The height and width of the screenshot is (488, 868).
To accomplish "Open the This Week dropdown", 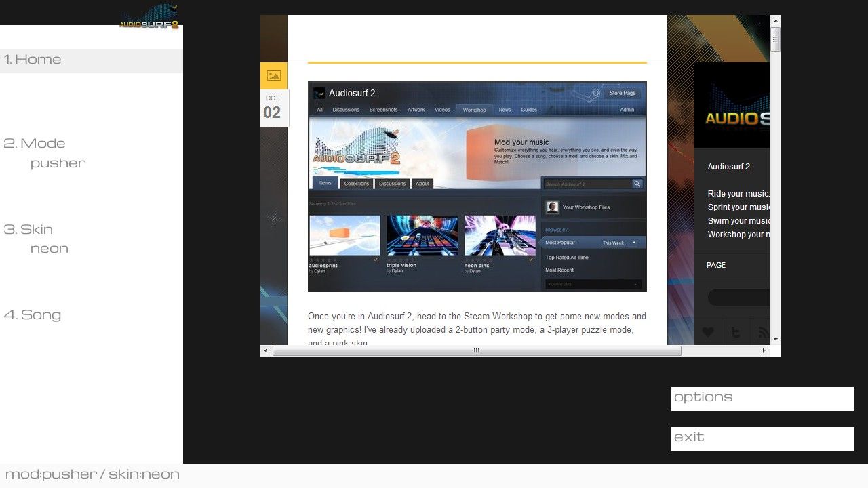I will 620,243.
